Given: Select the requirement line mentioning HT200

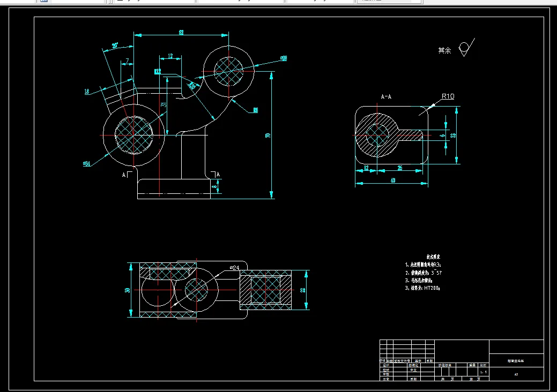Looking at the screenshot, I should [423, 288].
